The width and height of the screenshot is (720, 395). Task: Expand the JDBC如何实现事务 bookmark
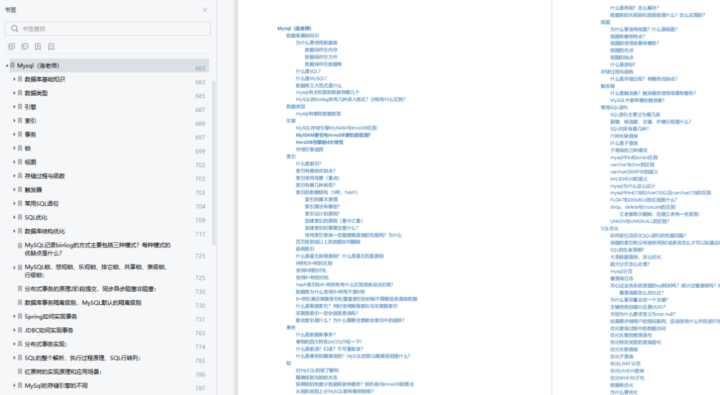(x=14, y=330)
